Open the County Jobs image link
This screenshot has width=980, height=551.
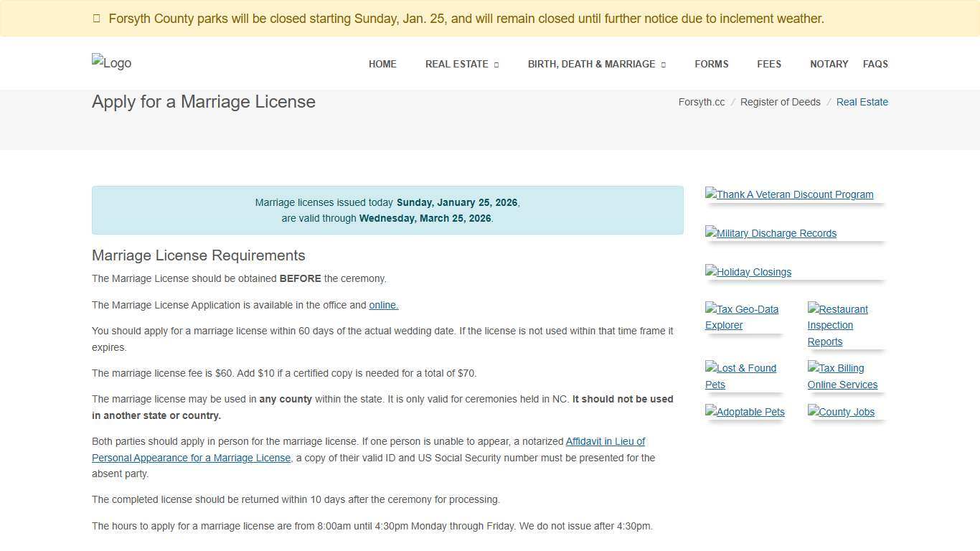coord(841,412)
